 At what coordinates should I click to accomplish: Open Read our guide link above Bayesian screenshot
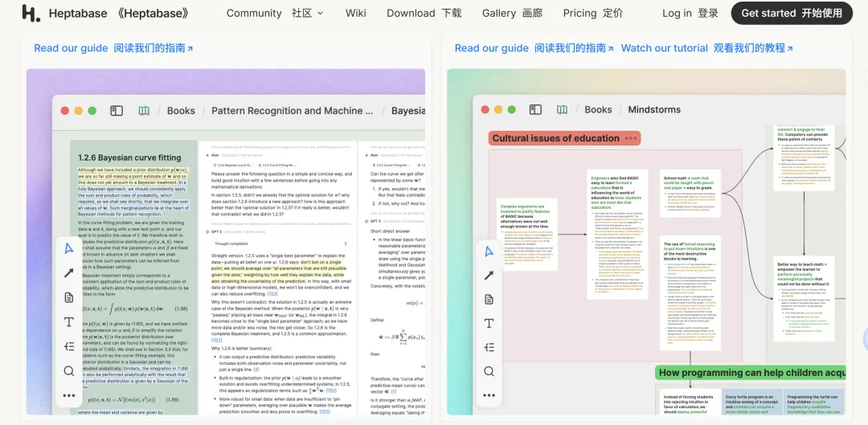pos(113,48)
